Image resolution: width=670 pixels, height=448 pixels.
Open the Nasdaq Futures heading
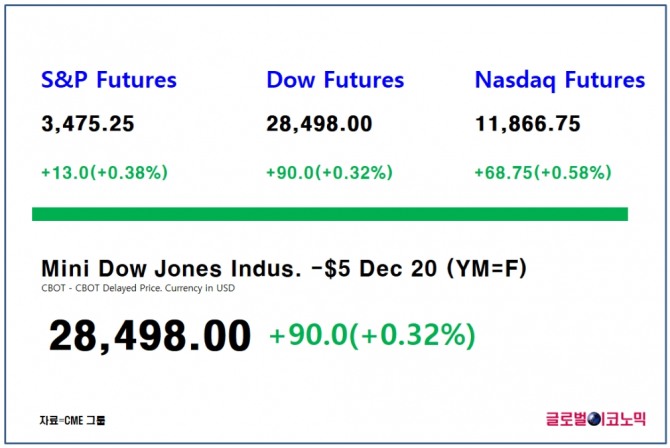[x=560, y=80]
